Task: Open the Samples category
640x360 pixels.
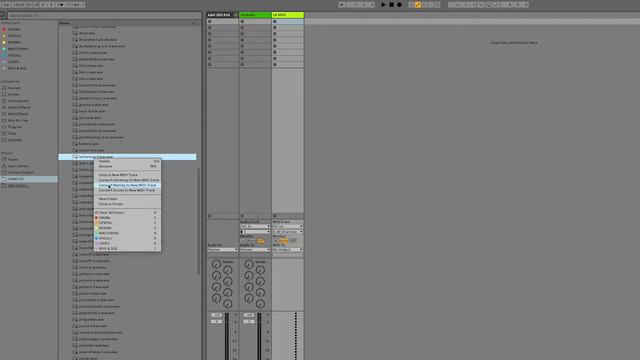Action: point(15,140)
